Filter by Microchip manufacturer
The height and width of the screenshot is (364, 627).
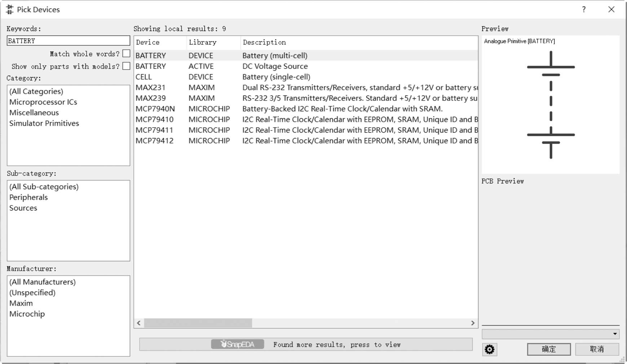[27, 314]
